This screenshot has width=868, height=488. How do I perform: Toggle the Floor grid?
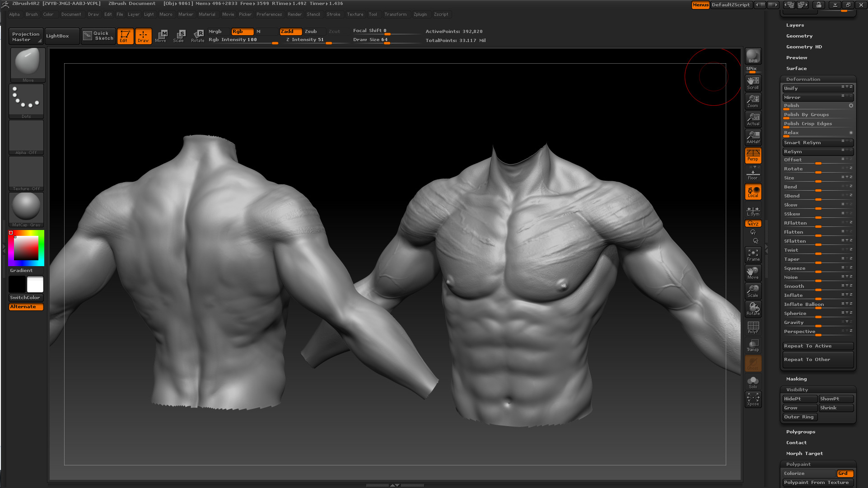(x=753, y=173)
